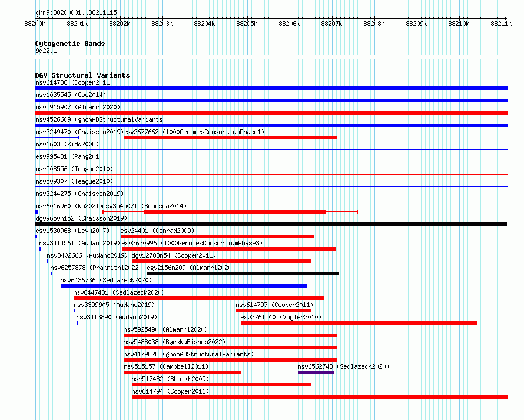524x420 pixels.
Task: Open nsv508556 (Teague2010) variant label
Action: 74,169
